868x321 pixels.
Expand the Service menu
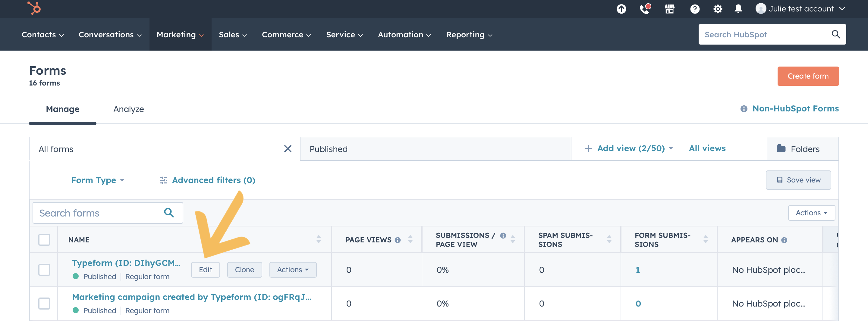pyautogui.click(x=344, y=35)
